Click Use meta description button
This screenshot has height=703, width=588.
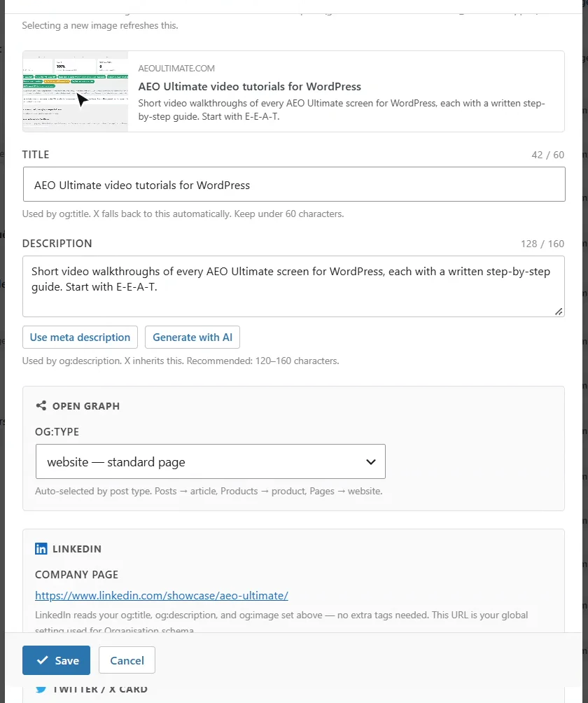80,337
